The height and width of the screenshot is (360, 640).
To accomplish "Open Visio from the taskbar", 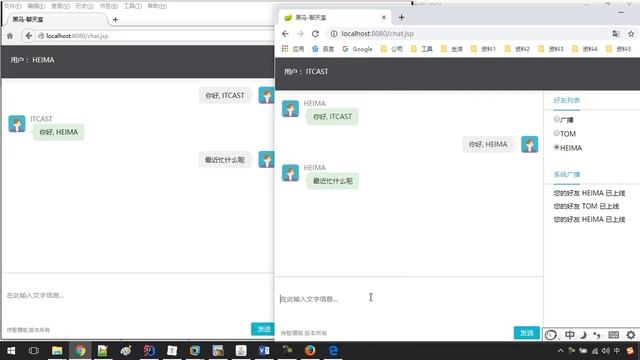I will pyautogui.click(x=264, y=351).
